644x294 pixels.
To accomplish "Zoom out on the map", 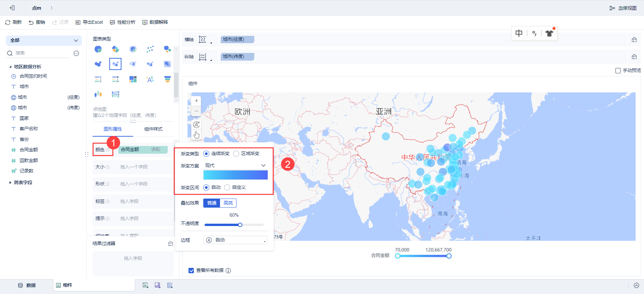I will [196, 111].
